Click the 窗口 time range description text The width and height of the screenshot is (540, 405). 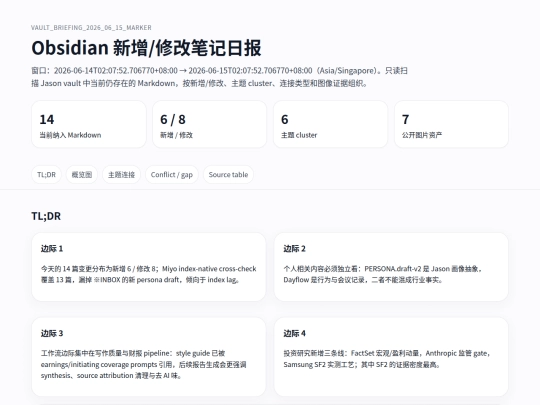click(219, 77)
